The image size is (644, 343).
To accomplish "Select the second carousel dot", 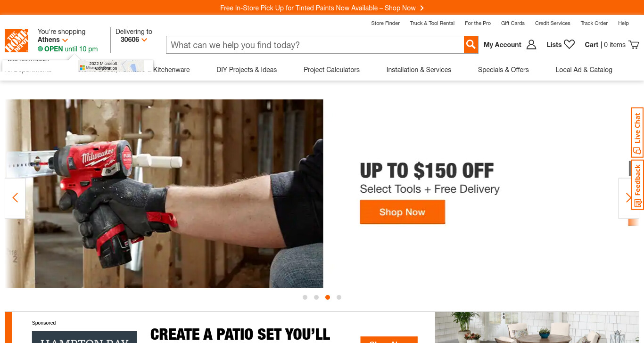I will pos(316,297).
